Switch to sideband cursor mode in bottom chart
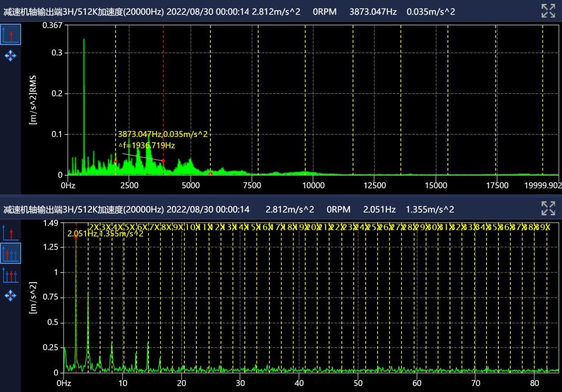Image resolution: width=562 pixels, height=392 pixels. tap(11, 274)
